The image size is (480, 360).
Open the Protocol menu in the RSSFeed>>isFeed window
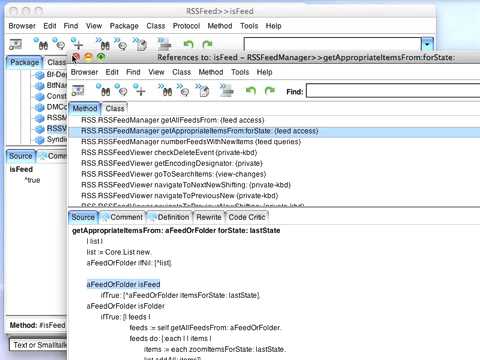[186, 26]
